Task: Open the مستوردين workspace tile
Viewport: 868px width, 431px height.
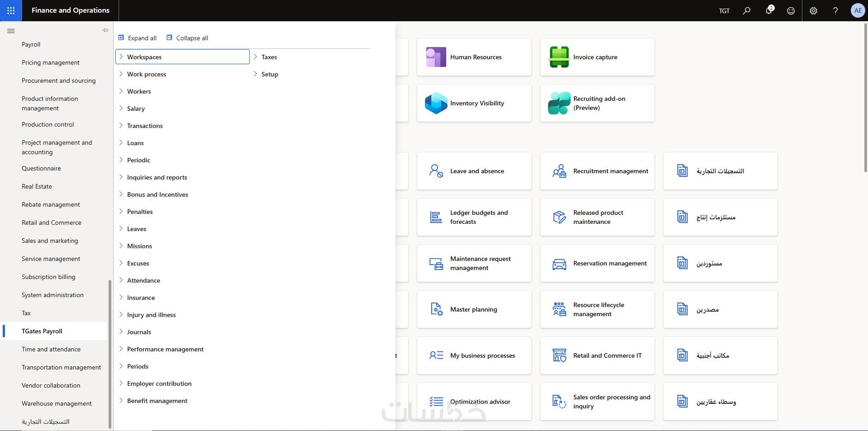Action: coord(720,263)
